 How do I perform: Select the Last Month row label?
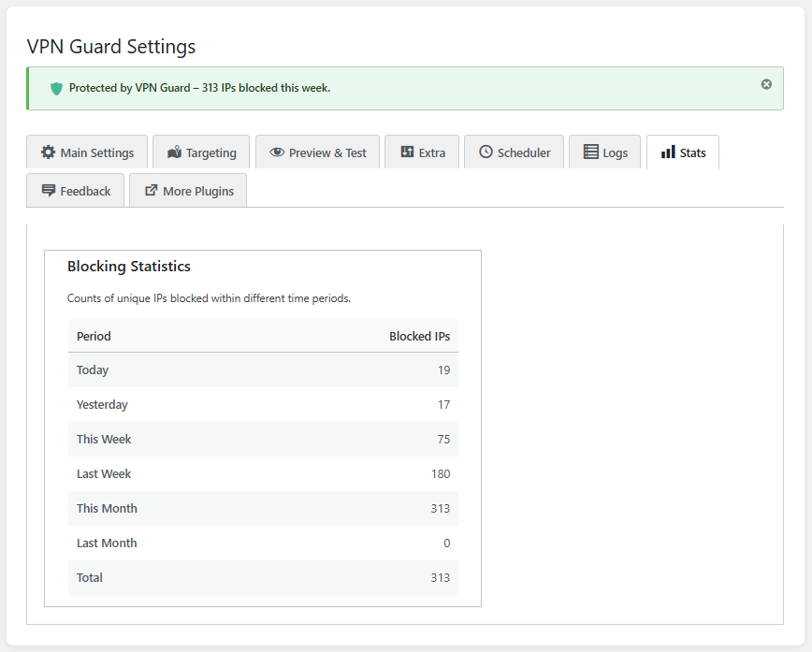[108, 543]
